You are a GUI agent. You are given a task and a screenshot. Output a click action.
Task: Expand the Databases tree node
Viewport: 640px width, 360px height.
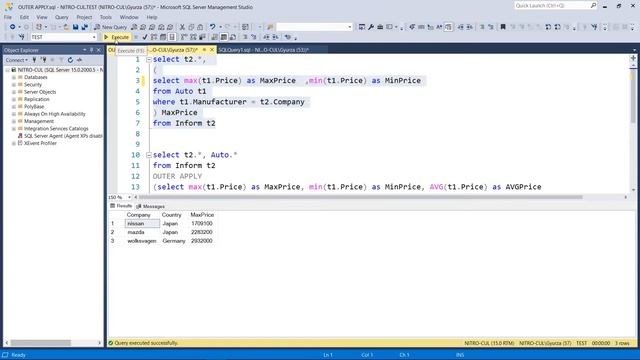[14, 77]
